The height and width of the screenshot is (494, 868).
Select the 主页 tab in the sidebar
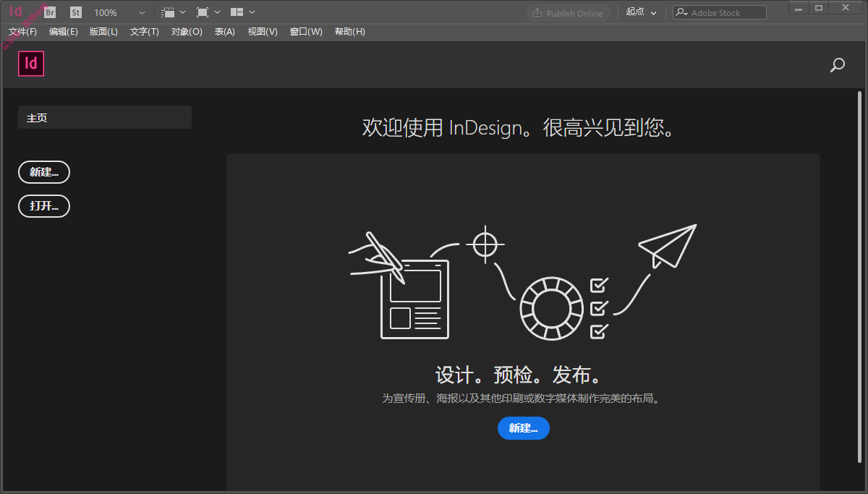coord(105,117)
